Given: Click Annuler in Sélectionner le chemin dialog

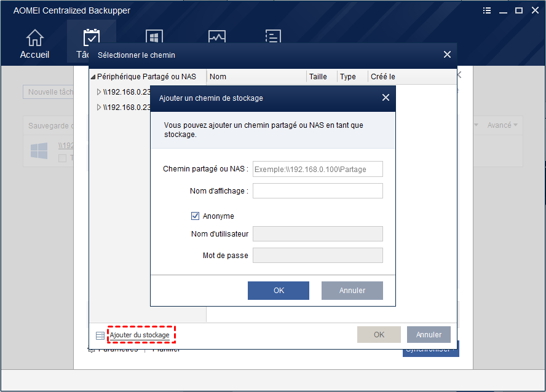Looking at the screenshot, I should (x=429, y=335).
